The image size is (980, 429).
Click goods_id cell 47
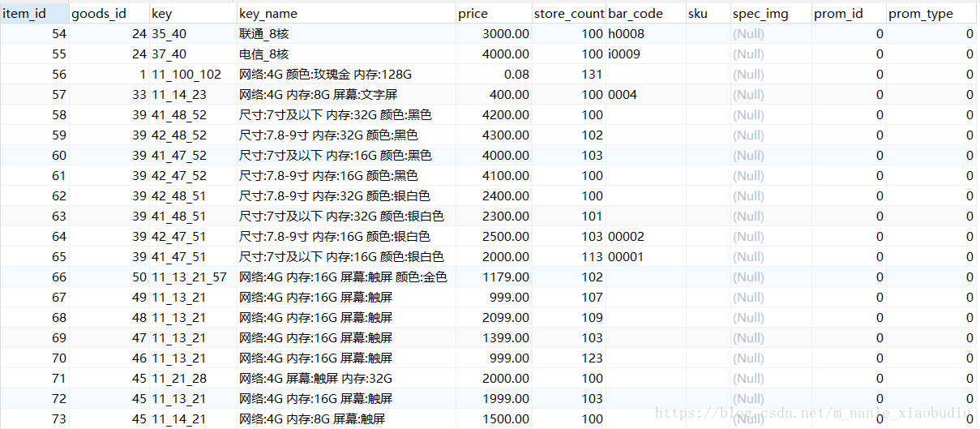click(109, 337)
